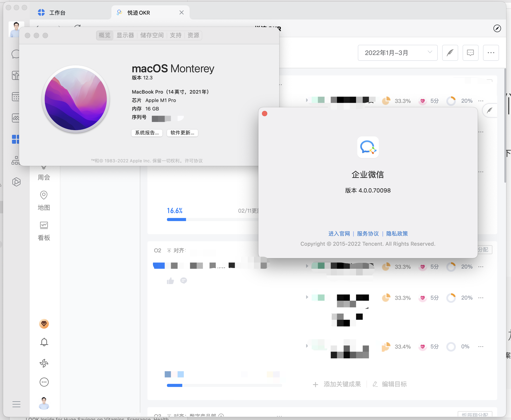The width and height of the screenshot is (511, 420).
Task: Open the comment message icon button
Action: click(x=470, y=53)
